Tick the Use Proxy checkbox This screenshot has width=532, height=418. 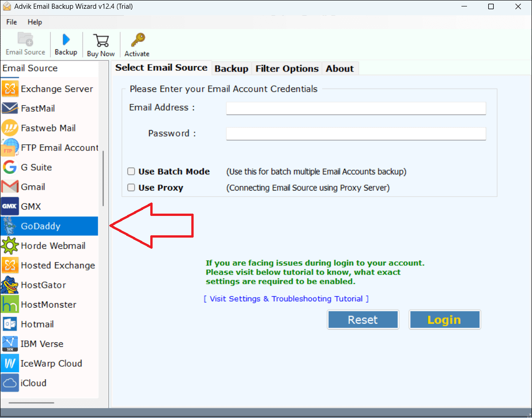tap(131, 188)
